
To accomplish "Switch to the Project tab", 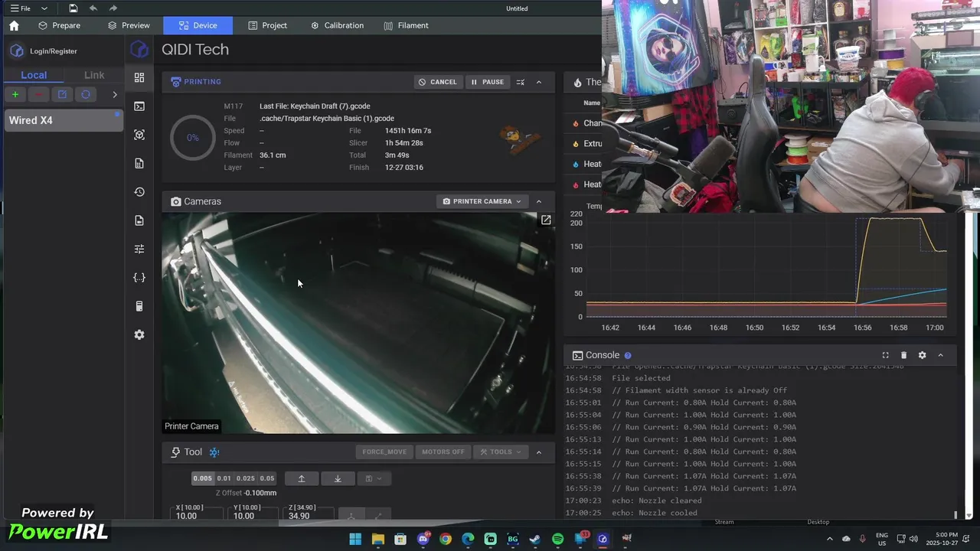I will click(x=267, y=25).
